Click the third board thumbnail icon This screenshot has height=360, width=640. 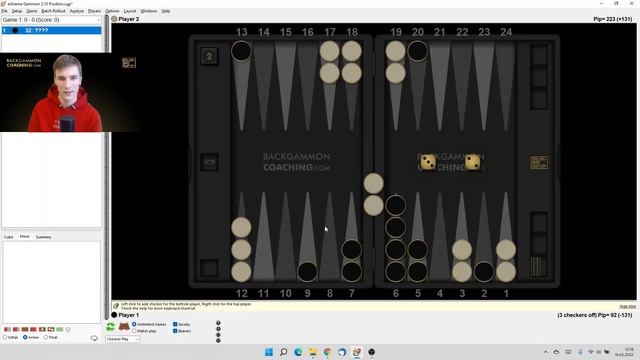[x=24, y=329]
